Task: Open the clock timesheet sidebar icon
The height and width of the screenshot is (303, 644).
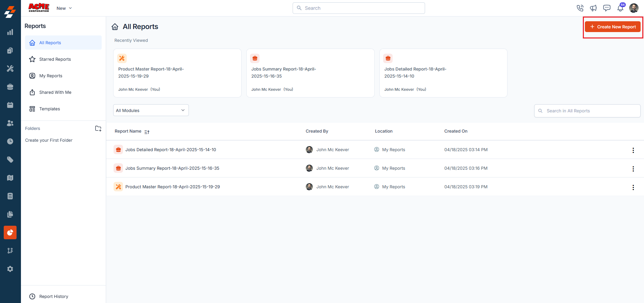Action: pyautogui.click(x=10, y=141)
